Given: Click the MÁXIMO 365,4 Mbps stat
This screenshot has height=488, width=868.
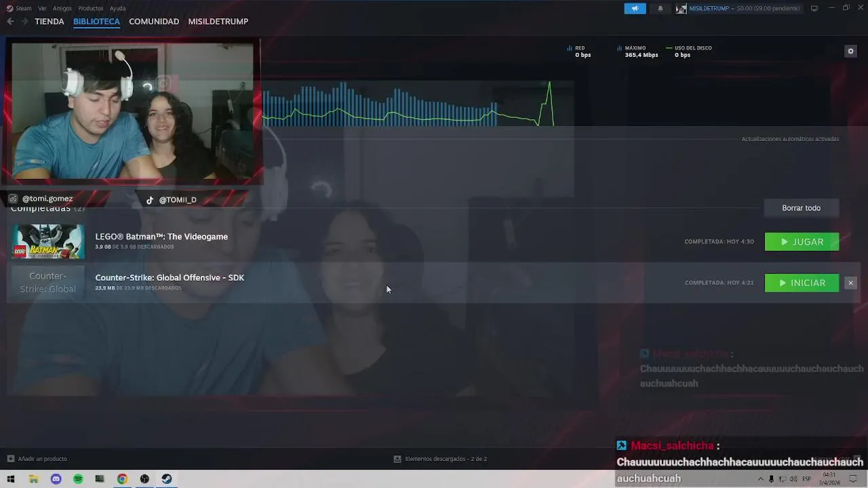Looking at the screenshot, I should coord(638,52).
